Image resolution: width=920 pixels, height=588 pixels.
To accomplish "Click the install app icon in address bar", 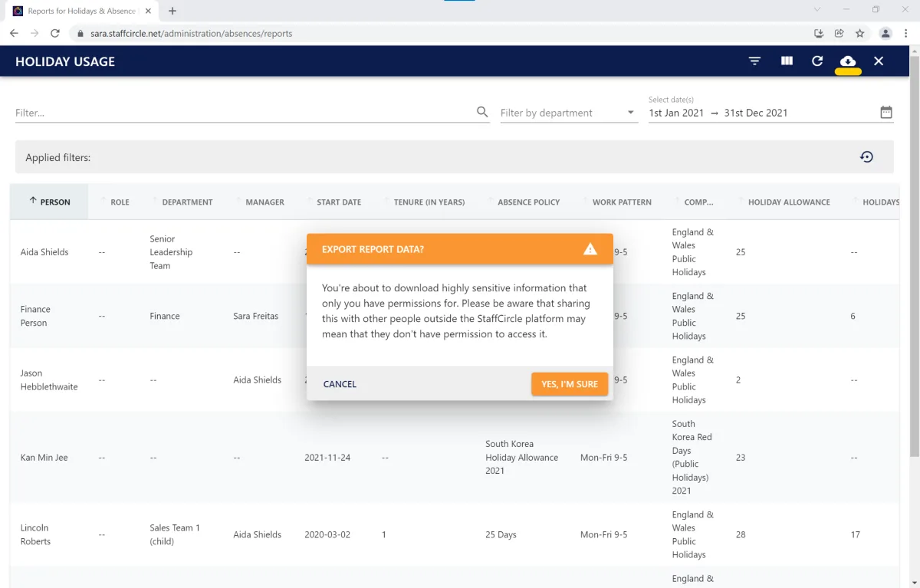I will (819, 33).
